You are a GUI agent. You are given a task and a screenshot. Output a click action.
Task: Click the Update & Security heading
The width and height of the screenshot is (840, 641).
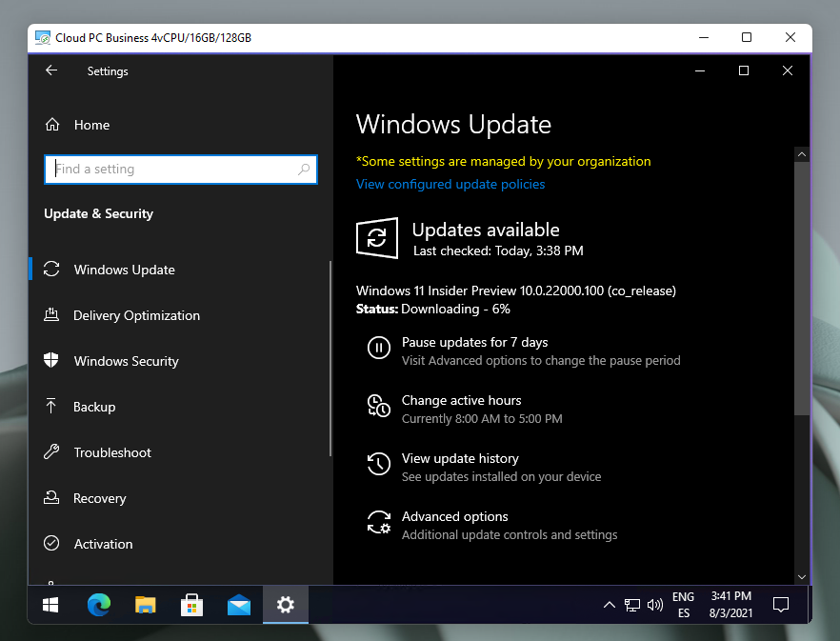pos(99,213)
